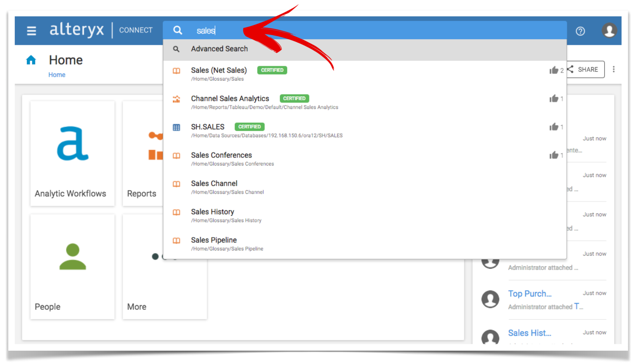
Task: Click the chart icon for Channel Sales Analytics
Action: tap(176, 99)
